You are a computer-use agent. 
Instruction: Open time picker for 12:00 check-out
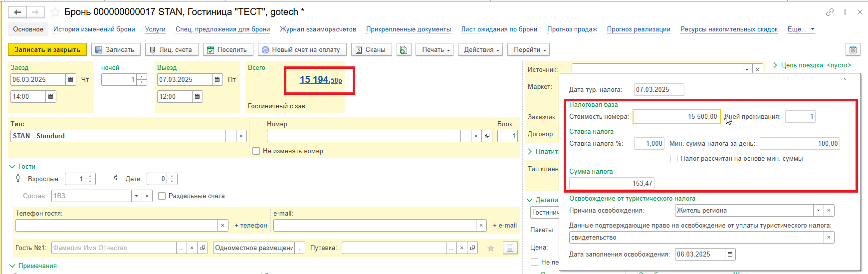[198, 96]
